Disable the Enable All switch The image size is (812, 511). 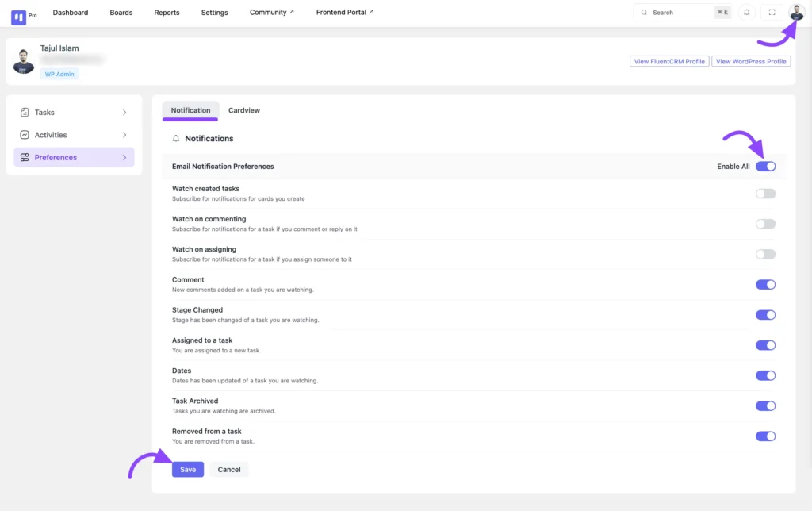[765, 166]
